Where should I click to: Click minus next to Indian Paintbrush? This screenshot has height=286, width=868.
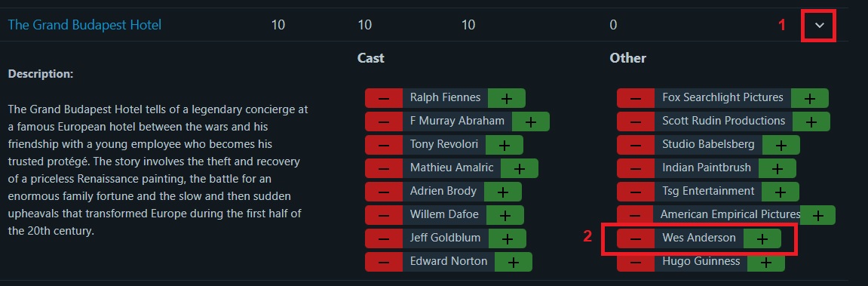(636, 168)
